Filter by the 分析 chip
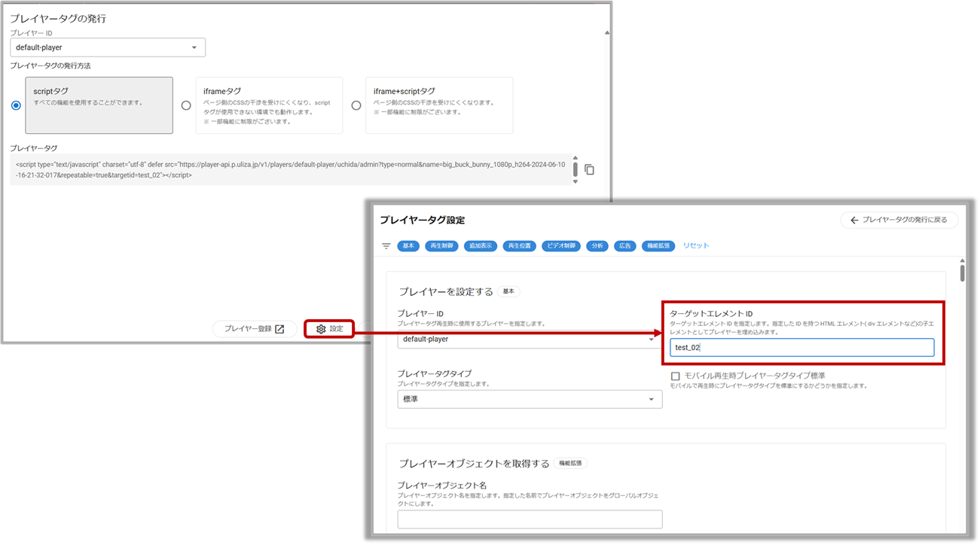 pyautogui.click(x=597, y=246)
